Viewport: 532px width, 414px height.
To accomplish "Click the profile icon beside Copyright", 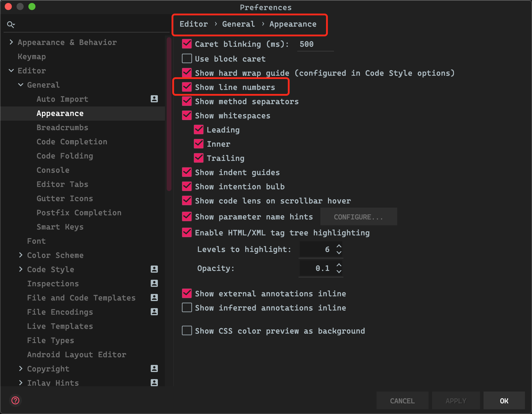I will (154, 368).
